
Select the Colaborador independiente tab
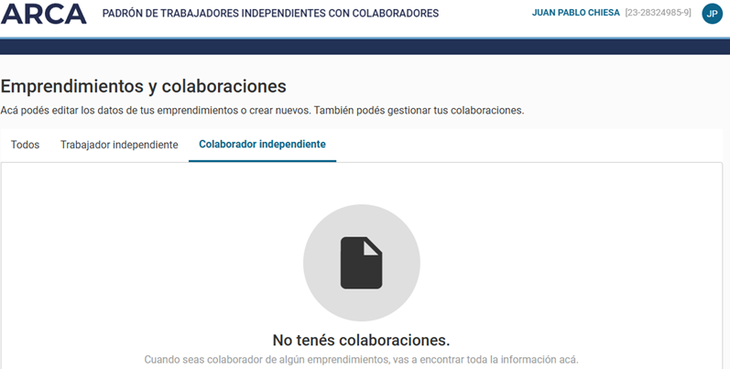coord(262,144)
